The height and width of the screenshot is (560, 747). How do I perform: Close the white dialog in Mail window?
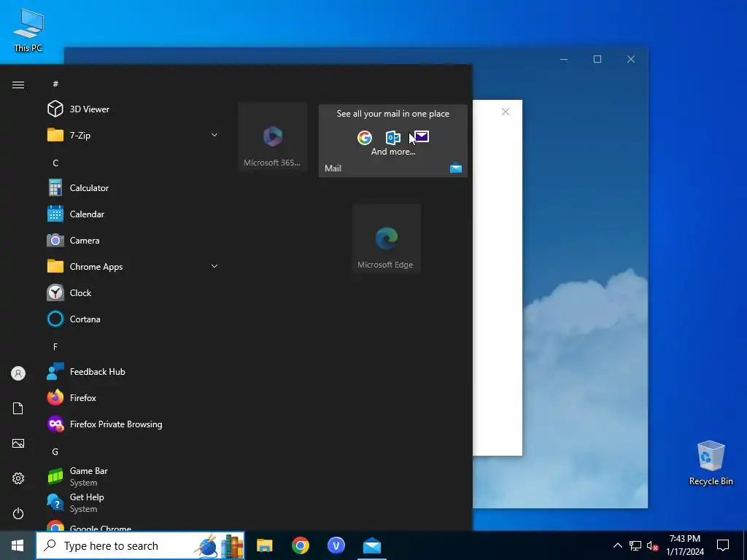pyautogui.click(x=506, y=112)
